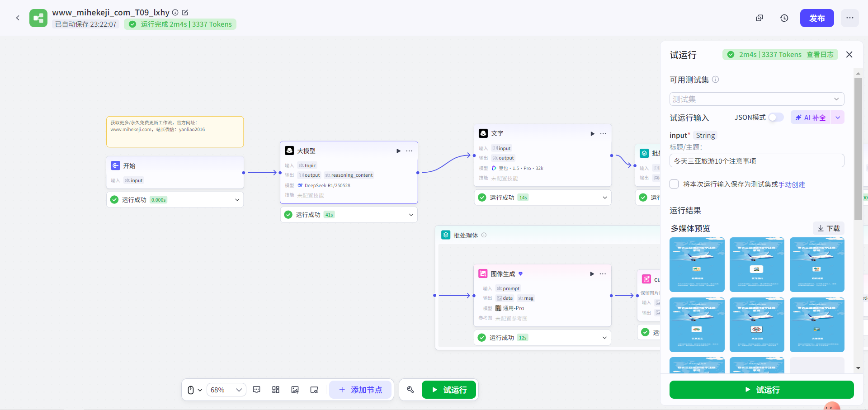Open the top-right more options menu
Screen dimensions: 868x410
click(849, 18)
